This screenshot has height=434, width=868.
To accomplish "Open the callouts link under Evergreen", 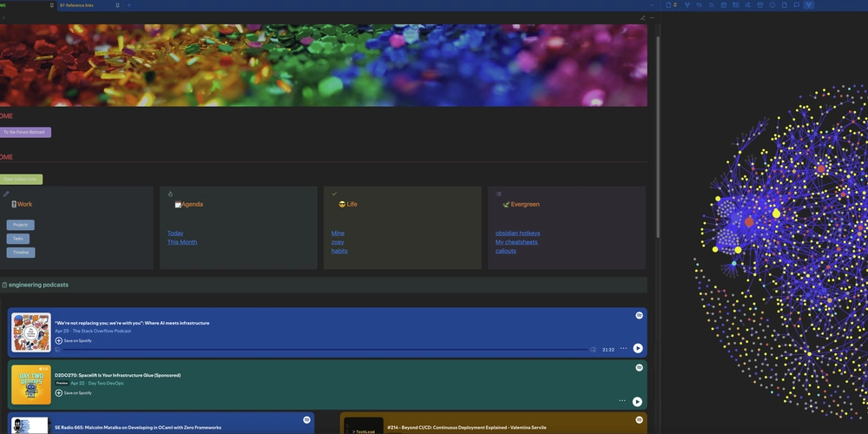I will click(505, 251).
